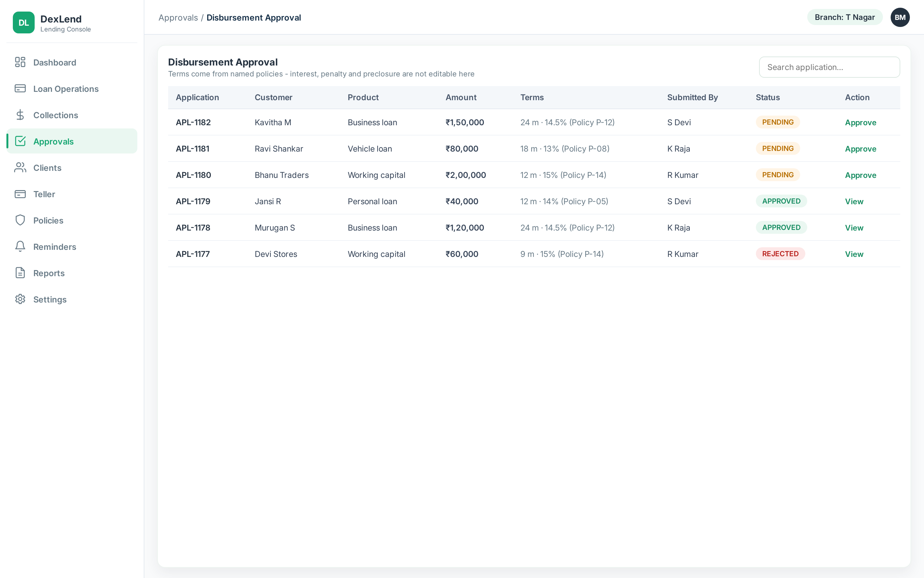924x578 pixels.
Task: Click terms 18 m · 13% (Policy P-08)
Action: point(565,149)
